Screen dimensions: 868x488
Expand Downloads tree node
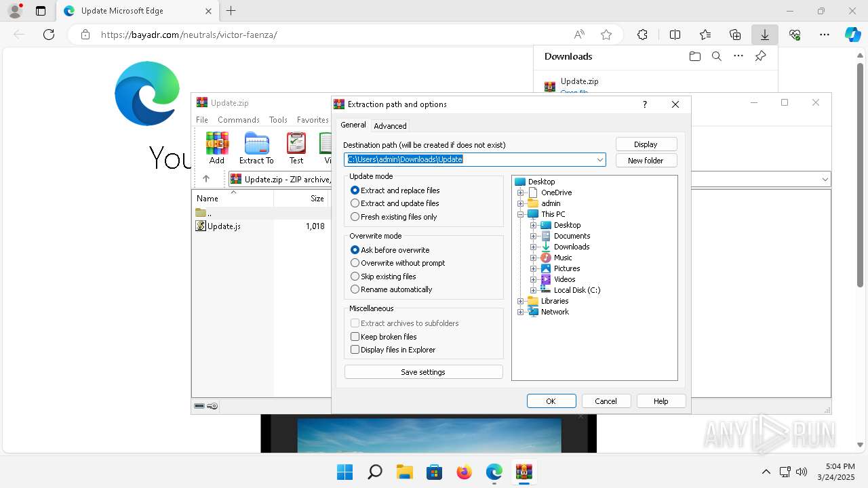pyautogui.click(x=533, y=247)
